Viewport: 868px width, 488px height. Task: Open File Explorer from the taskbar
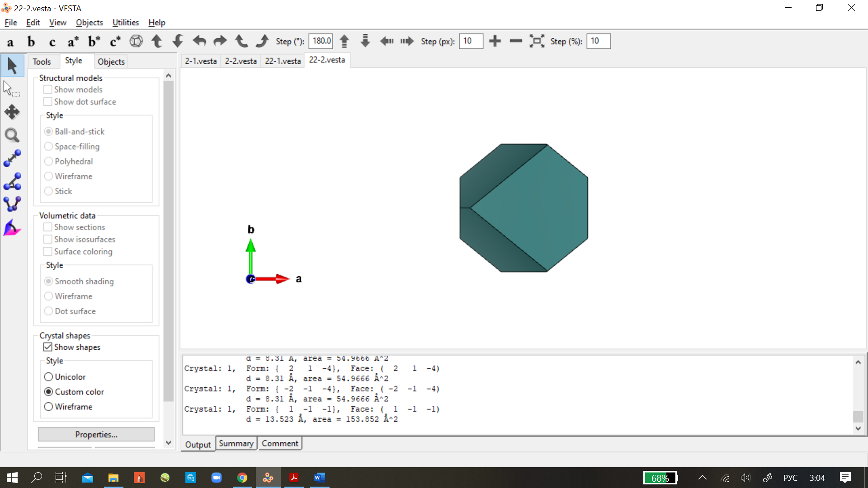(x=113, y=478)
